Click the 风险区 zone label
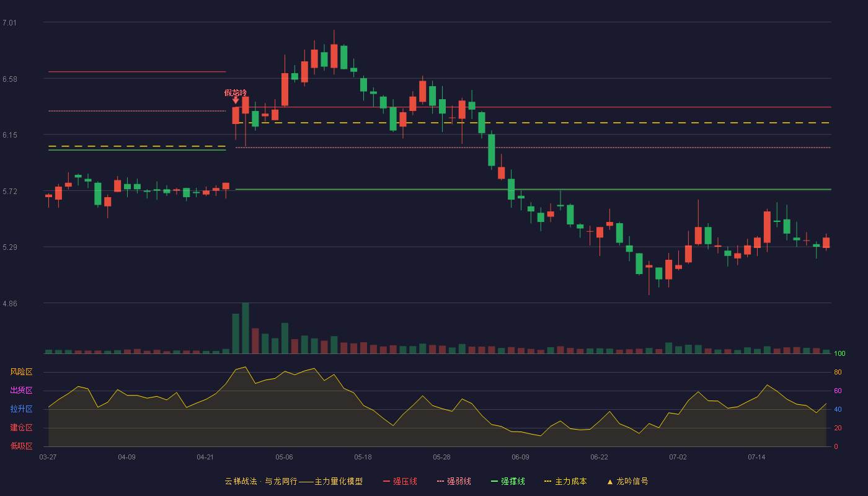 tap(21, 372)
